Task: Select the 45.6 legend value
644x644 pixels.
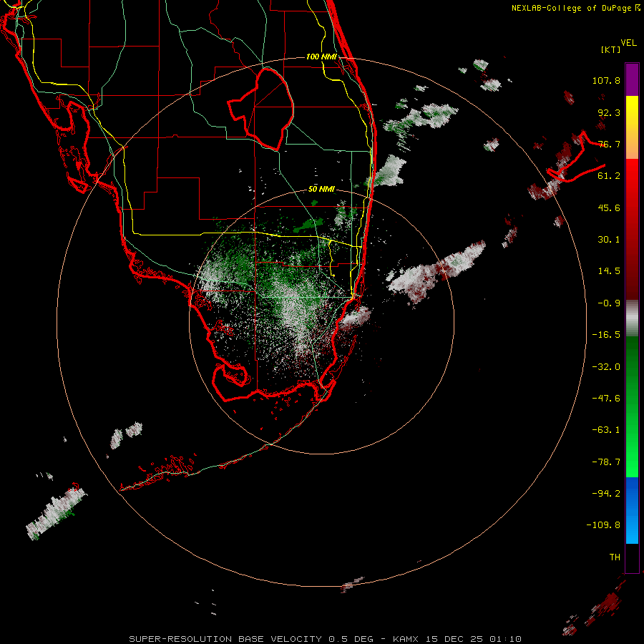Action: click(609, 208)
